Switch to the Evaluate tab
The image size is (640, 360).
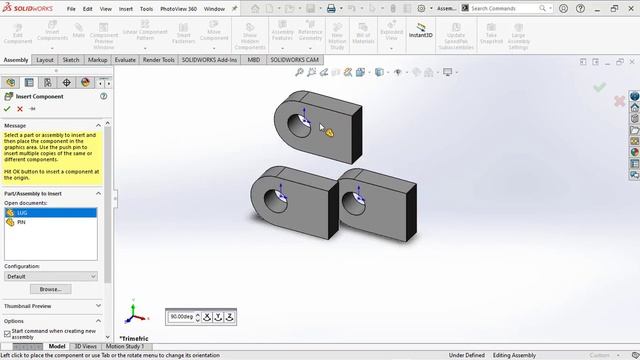125,60
